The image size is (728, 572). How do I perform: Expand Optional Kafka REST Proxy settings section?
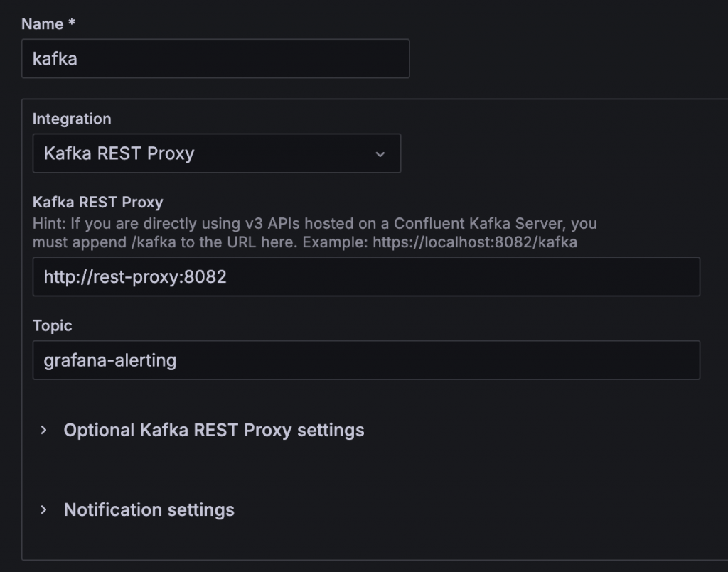pos(213,430)
